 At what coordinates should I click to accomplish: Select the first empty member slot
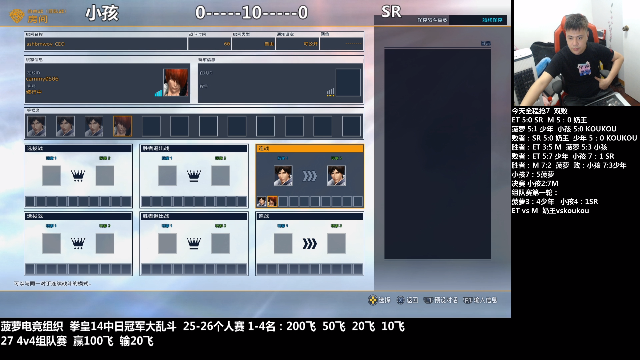pos(151,126)
